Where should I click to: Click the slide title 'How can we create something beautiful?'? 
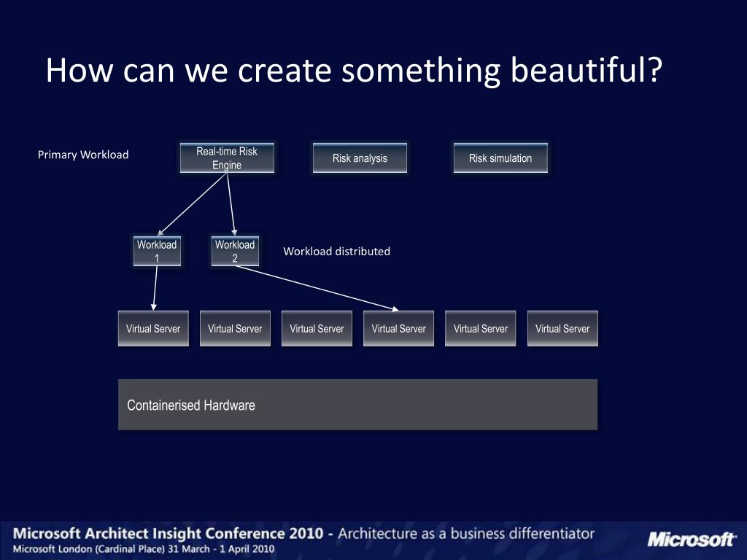354,70
